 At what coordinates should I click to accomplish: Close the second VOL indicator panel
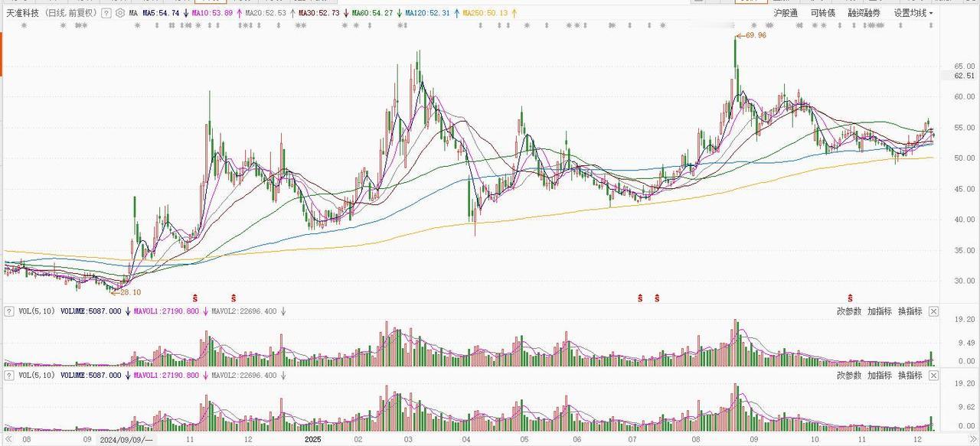point(933,376)
